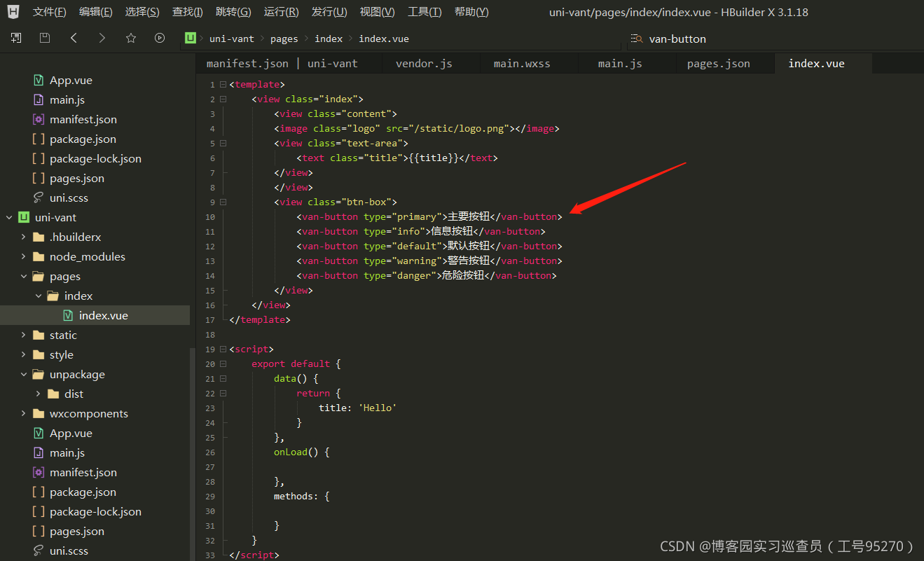Collapse code at line 2 fold marker

(223, 99)
